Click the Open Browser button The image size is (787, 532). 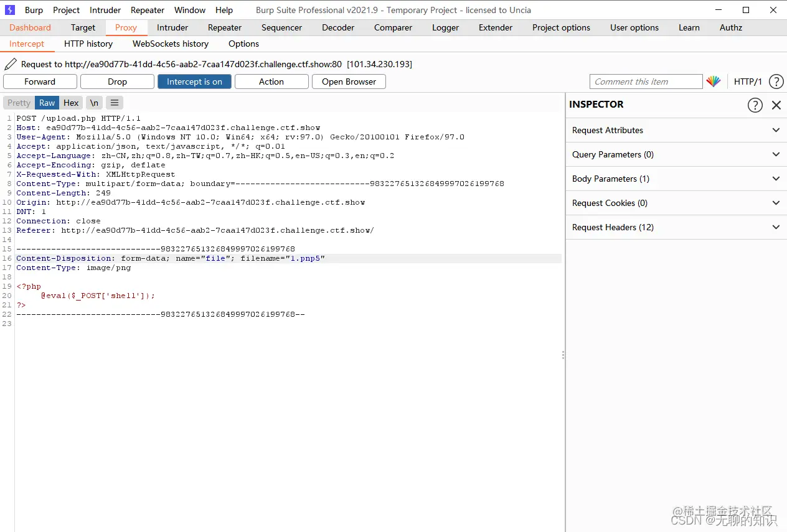point(349,82)
